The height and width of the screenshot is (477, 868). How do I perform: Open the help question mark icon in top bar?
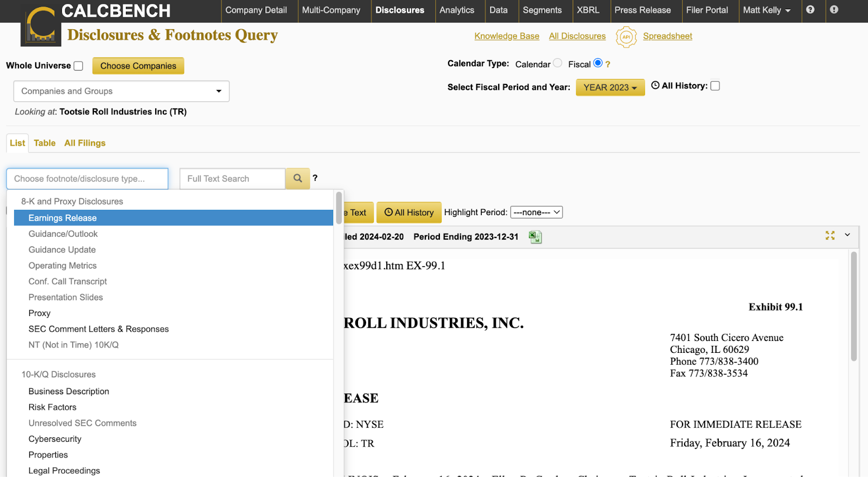point(810,10)
